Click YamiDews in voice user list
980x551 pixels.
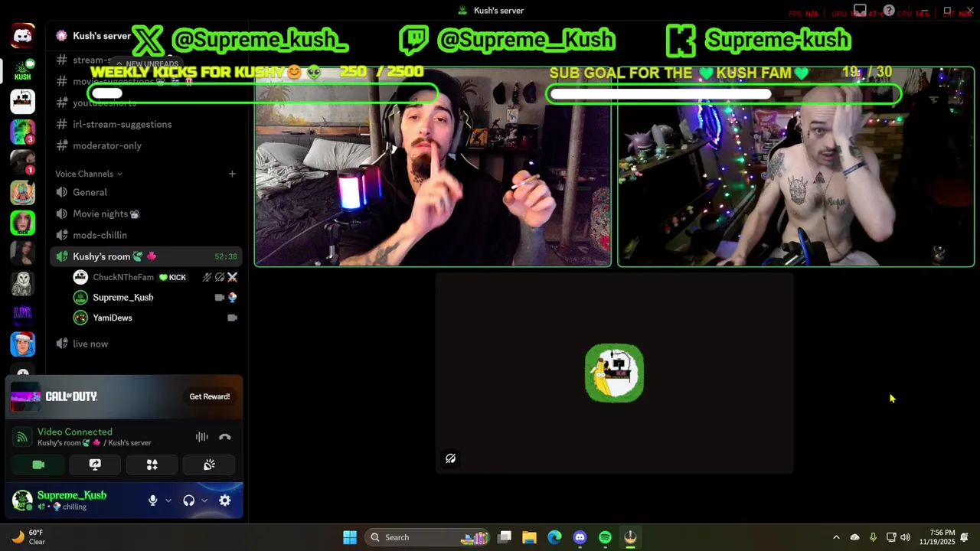tap(113, 318)
